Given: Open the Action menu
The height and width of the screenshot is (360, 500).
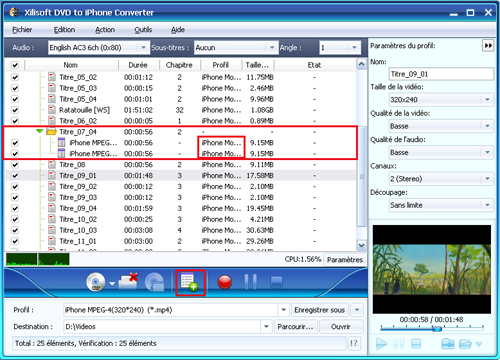Looking at the screenshot, I should (105, 30).
